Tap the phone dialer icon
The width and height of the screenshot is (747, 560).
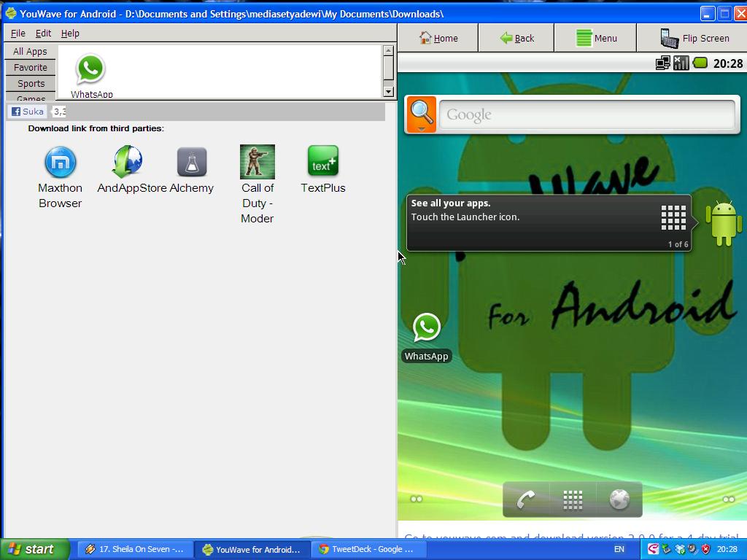[x=525, y=500]
